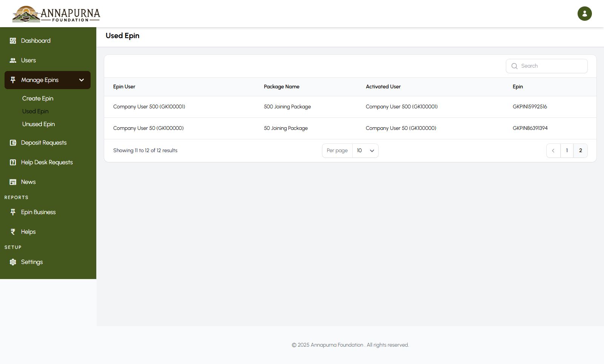
Task: Click the Annapurna Foundation logo
Action: point(56,14)
